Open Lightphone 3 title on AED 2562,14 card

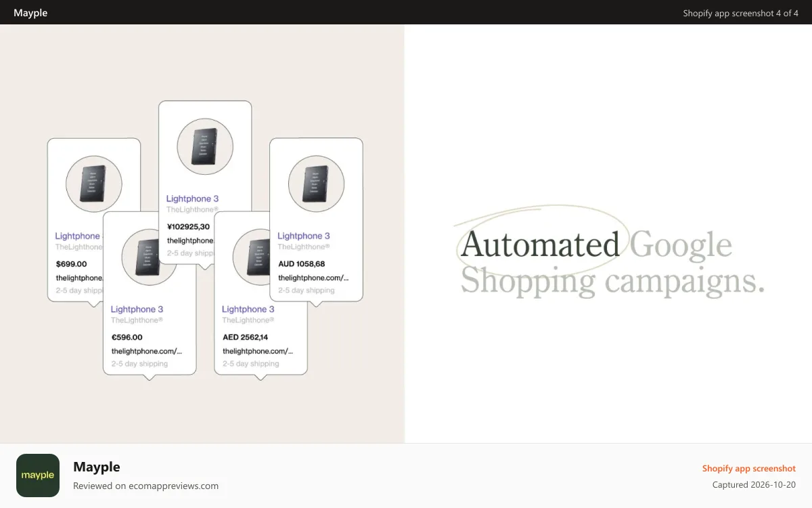(x=248, y=309)
